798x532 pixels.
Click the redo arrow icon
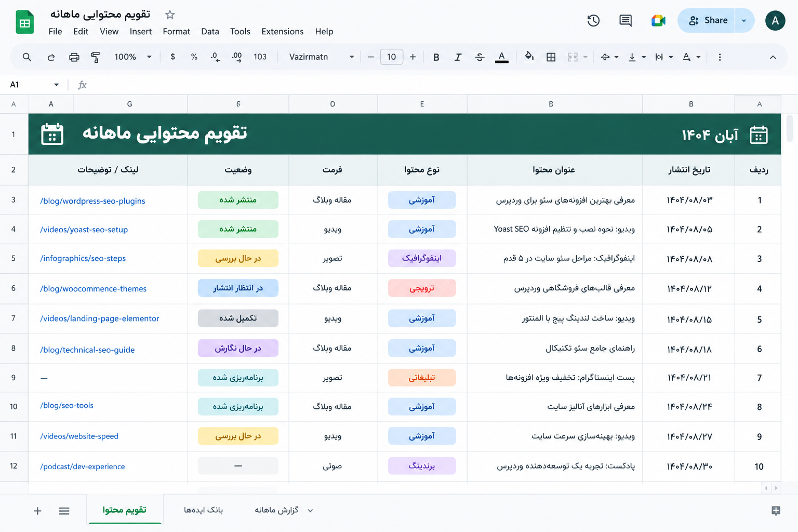click(x=51, y=57)
